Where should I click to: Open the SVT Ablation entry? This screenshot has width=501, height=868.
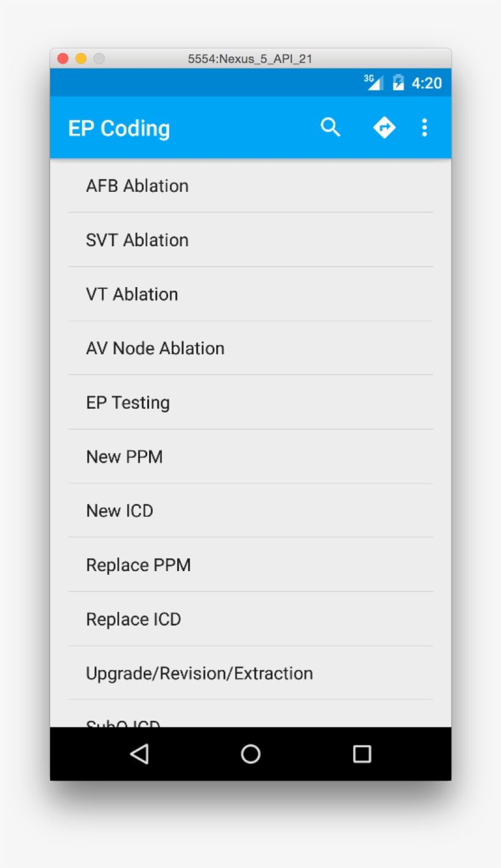pos(137,240)
